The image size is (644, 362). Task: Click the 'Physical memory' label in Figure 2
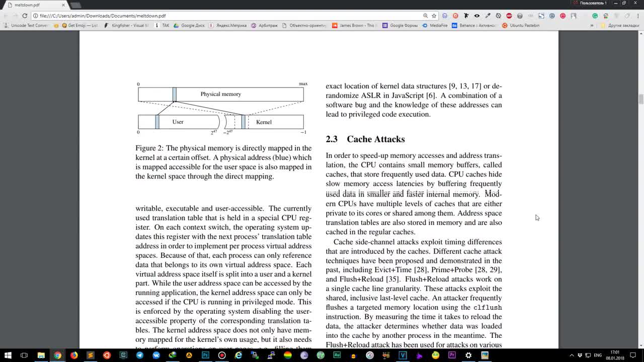click(x=221, y=94)
